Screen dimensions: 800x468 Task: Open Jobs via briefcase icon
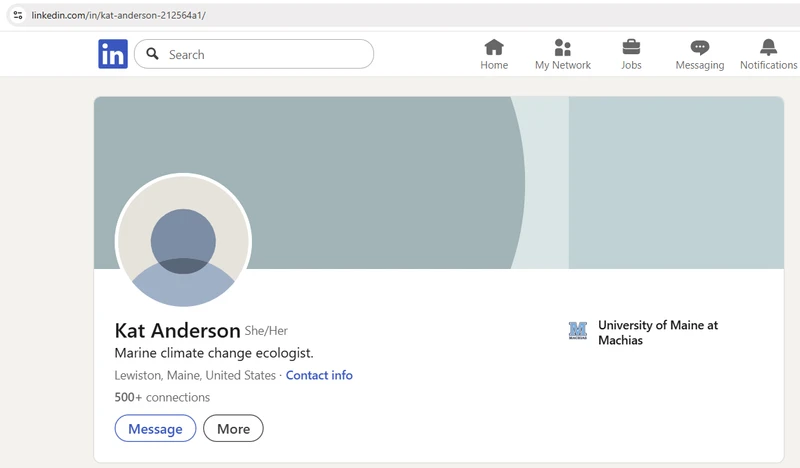[x=631, y=47]
